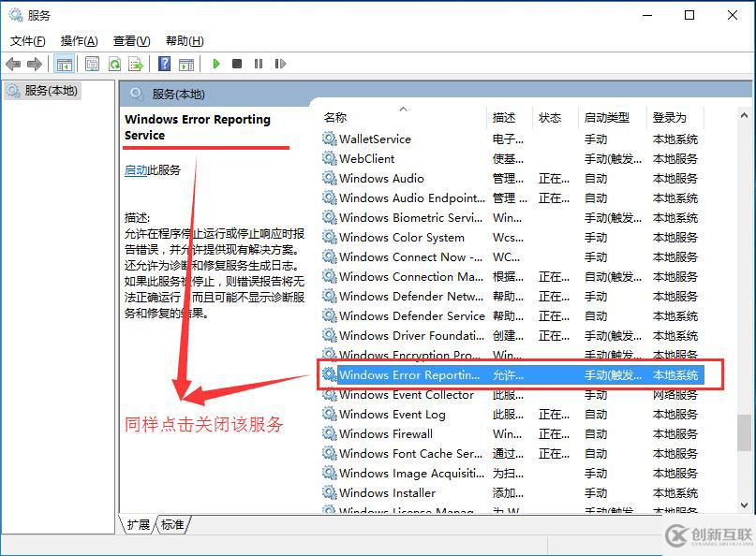Click gear icon of Windows Image Acquisition
The image size is (756, 556).
point(330,473)
